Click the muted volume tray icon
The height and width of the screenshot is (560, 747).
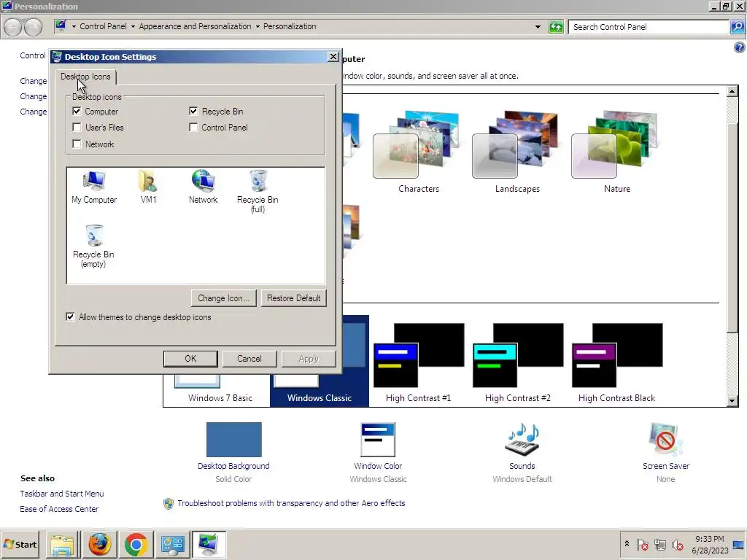coord(678,544)
